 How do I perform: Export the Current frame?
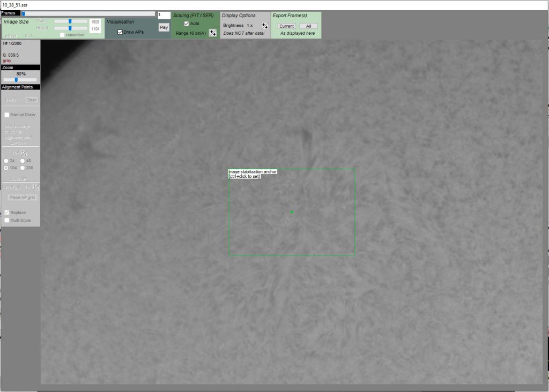pyautogui.click(x=287, y=26)
